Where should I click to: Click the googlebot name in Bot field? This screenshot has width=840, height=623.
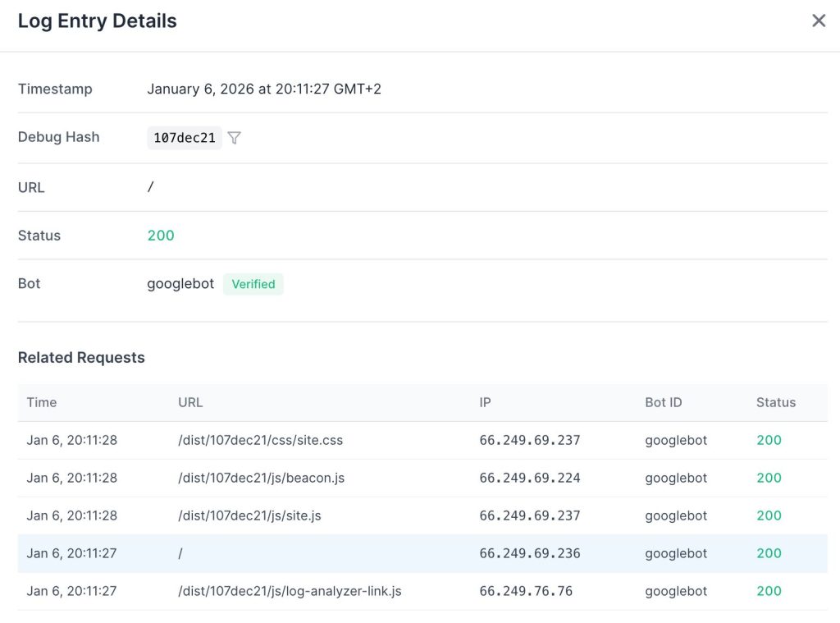180,284
